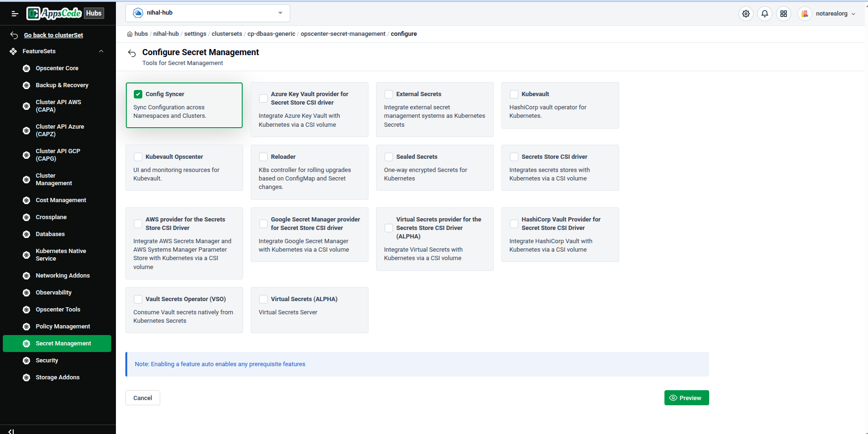Go to Observability in sidebar
Screen dimensions: 868x434
tap(57, 293)
